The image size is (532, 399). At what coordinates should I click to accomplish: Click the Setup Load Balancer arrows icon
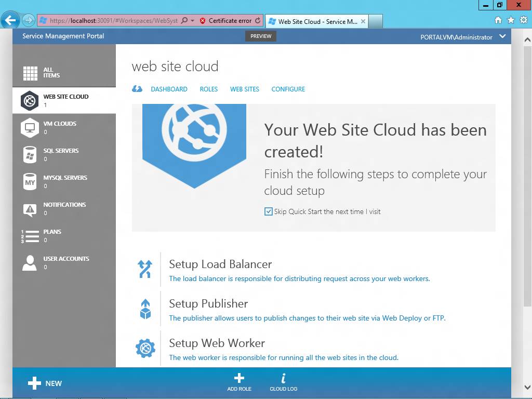[145, 269]
